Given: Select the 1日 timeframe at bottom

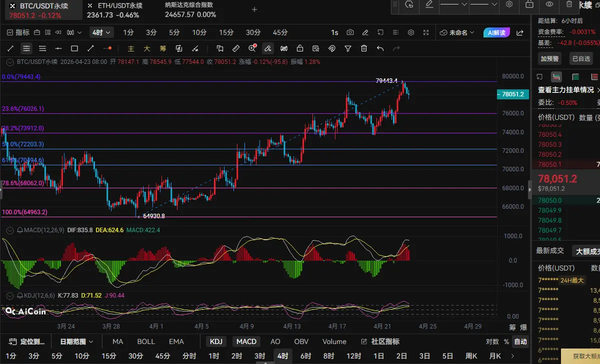Looking at the screenshot, I should (379, 356).
